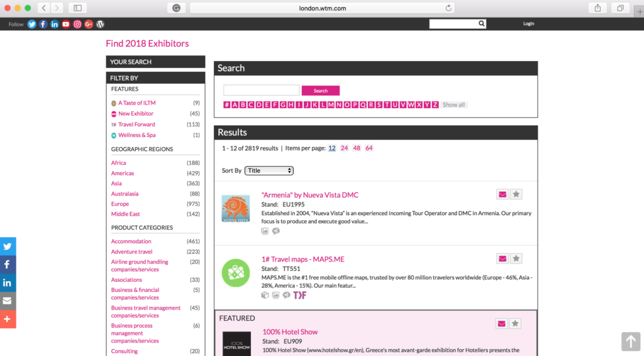Open the LinkedIn icon in the Follow bar
The width and height of the screenshot is (644, 356).
(x=54, y=25)
